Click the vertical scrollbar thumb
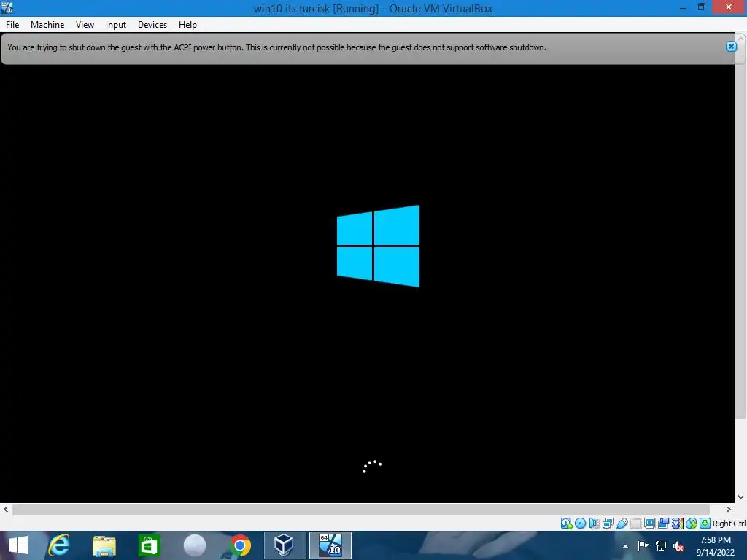 pyautogui.click(x=741, y=232)
